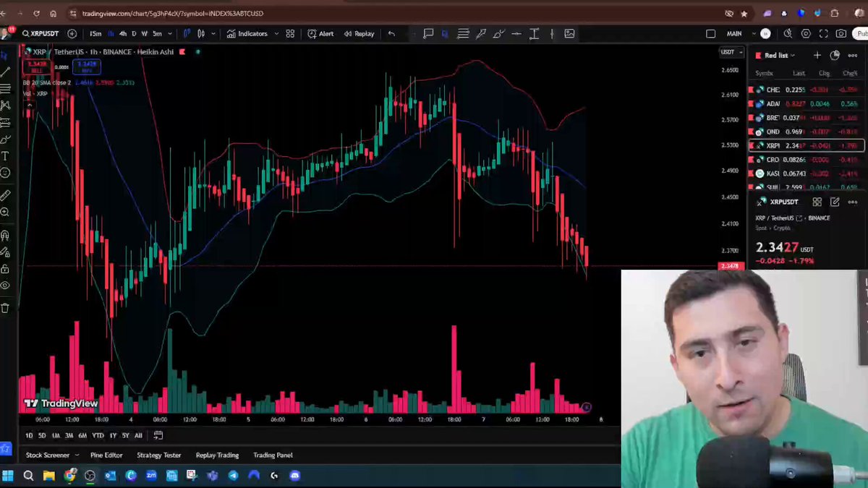868x488 pixels.
Task: Start bar Replay mode
Action: pyautogui.click(x=359, y=33)
